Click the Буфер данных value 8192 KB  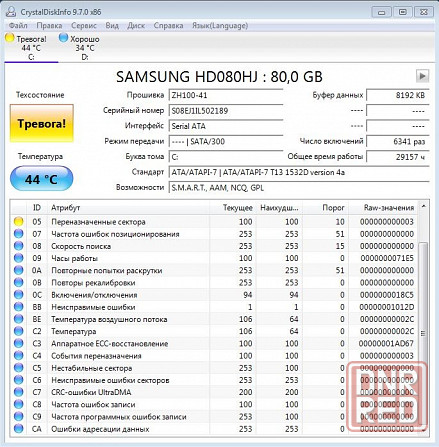click(398, 95)
